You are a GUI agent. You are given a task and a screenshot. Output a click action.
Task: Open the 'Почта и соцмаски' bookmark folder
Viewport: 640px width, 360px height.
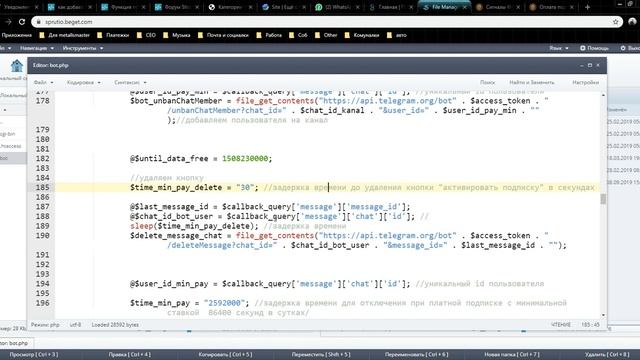point(223,35)
